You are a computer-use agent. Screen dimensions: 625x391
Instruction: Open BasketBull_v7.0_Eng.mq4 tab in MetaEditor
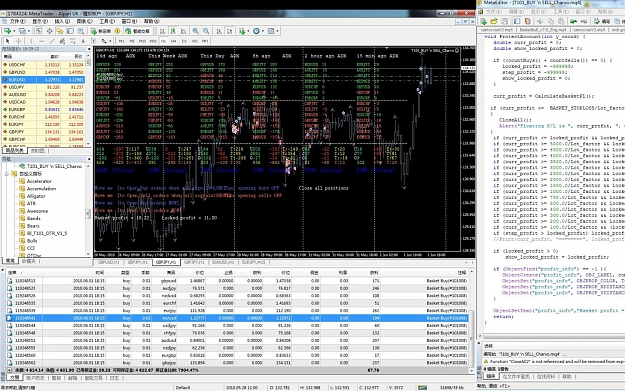click(543, 30)
